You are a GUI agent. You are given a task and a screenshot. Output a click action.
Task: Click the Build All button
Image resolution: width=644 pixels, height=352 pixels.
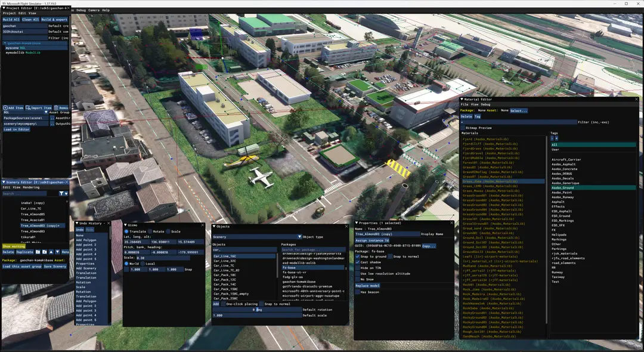tap(11, 19)
